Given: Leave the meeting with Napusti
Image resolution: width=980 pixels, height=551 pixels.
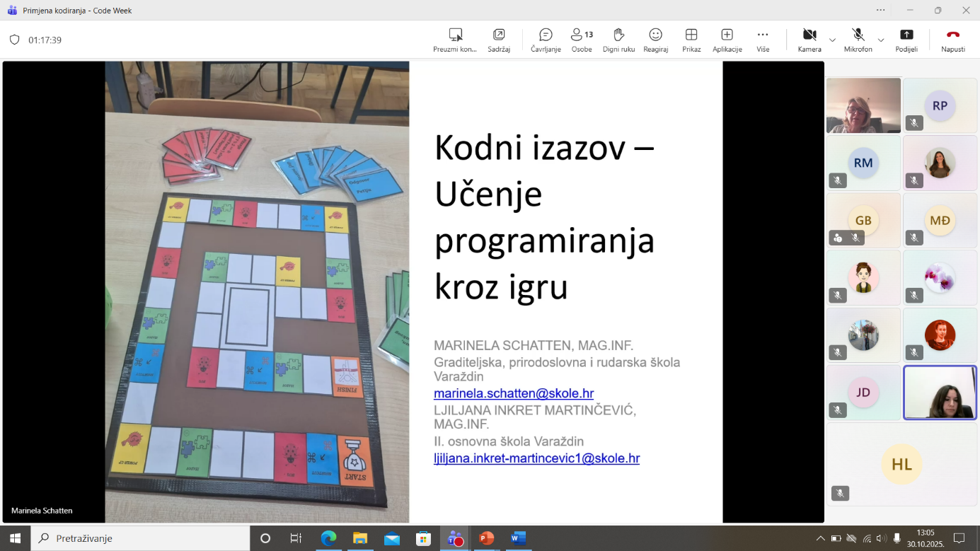Looking at the screenshot, I should tap(952, 40).
